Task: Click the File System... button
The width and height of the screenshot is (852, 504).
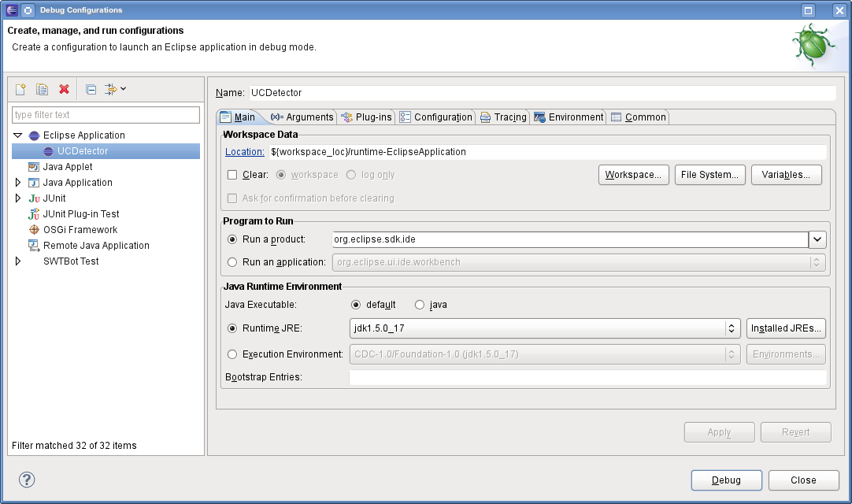Action: pyautogui.click(x=709, y=175)
